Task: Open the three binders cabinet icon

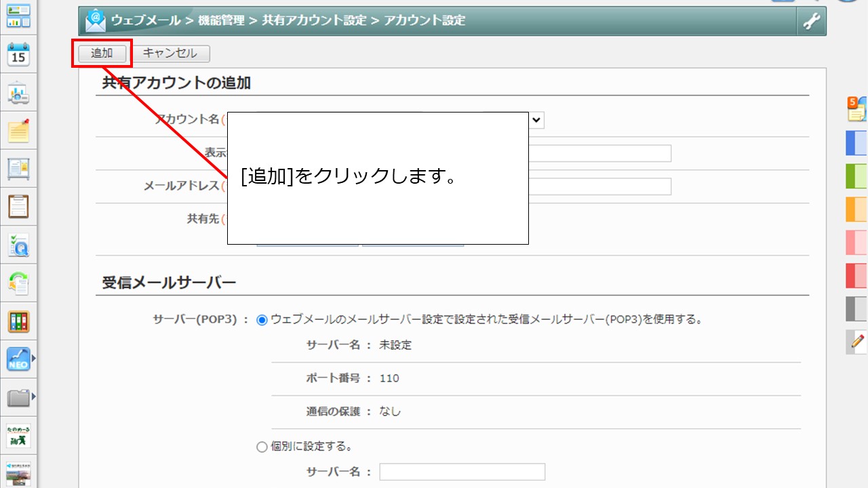Action: point(18,321)
